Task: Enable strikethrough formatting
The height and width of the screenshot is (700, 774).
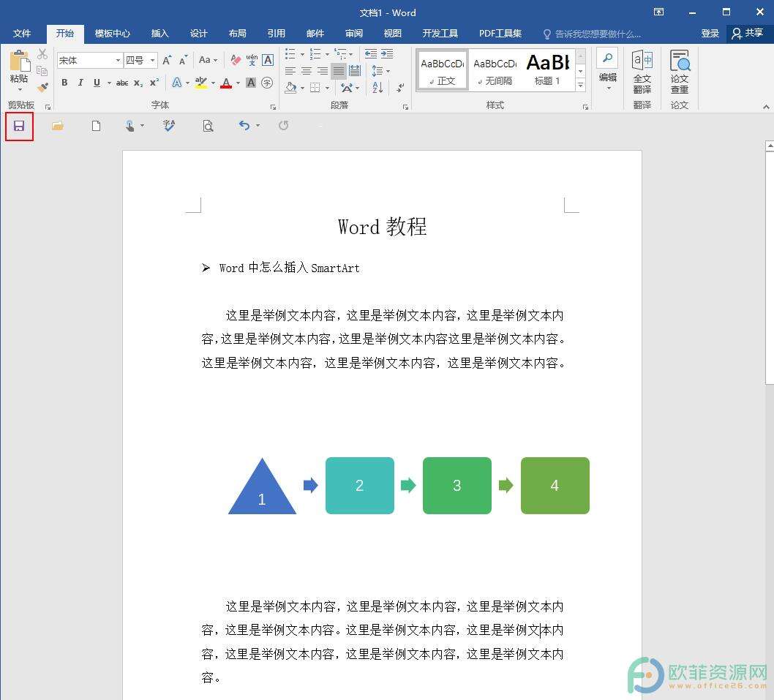Action: (x=121, y=83)
